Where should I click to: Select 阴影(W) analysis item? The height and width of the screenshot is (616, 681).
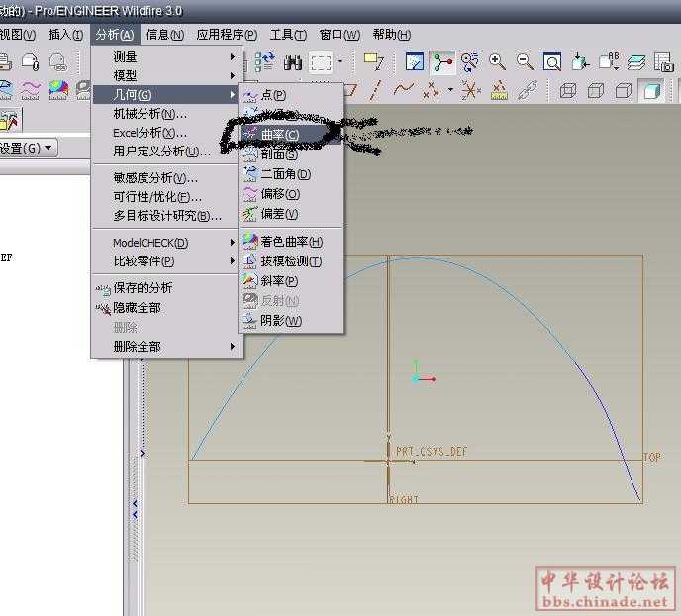tap(291, 321)
